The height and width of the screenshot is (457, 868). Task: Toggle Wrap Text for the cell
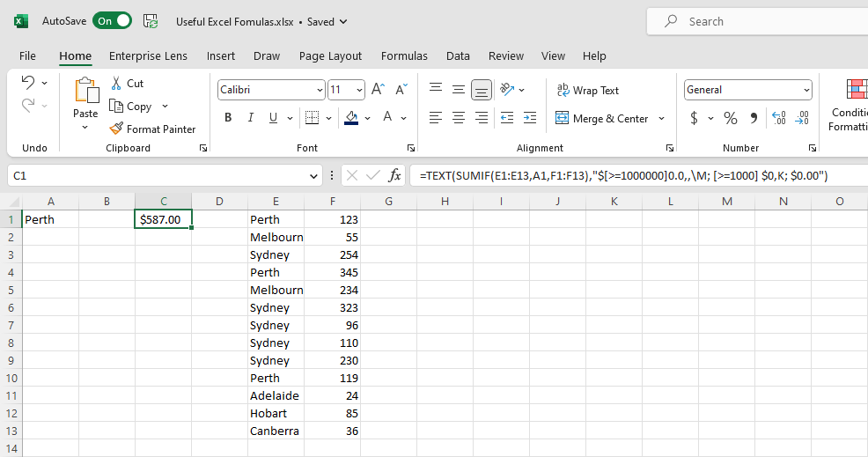tap(587, 90)
